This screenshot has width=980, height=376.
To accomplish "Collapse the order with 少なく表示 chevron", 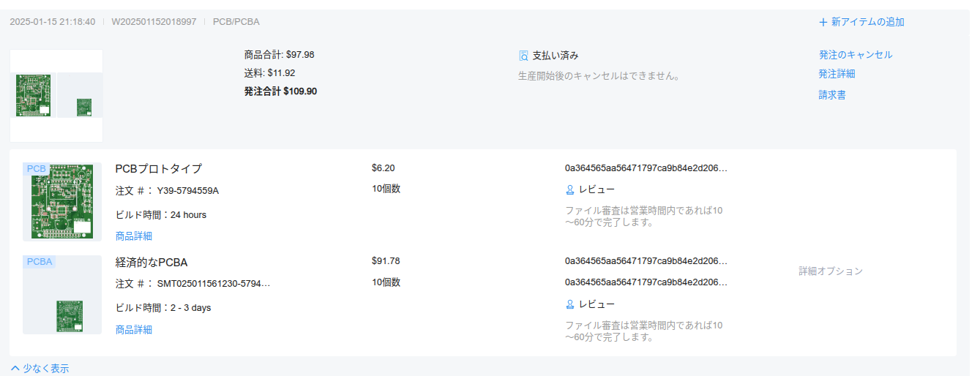I will coord(15,369).
